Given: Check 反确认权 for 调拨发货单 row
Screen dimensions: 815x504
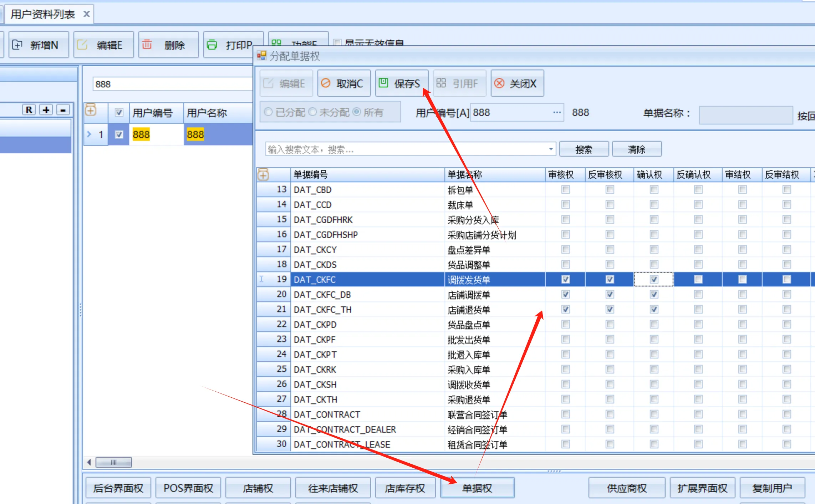Looking at the screenshot, I should 698,279.
